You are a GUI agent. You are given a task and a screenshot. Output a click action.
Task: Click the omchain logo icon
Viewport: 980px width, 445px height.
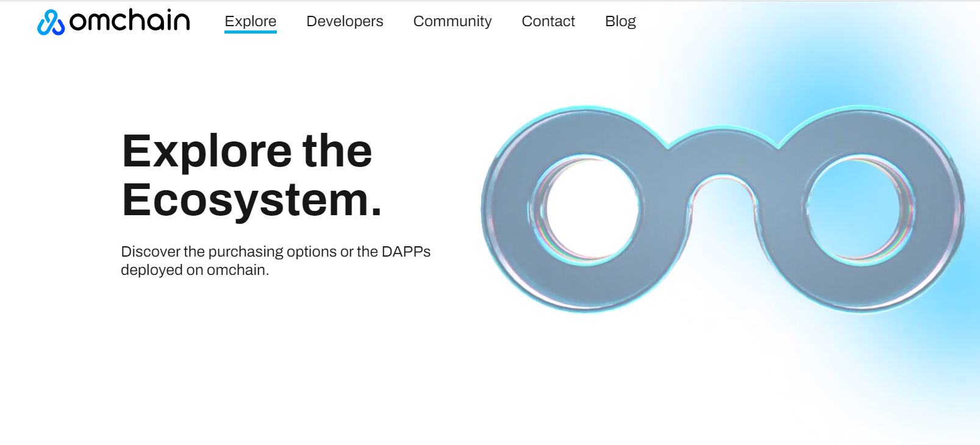51,23
